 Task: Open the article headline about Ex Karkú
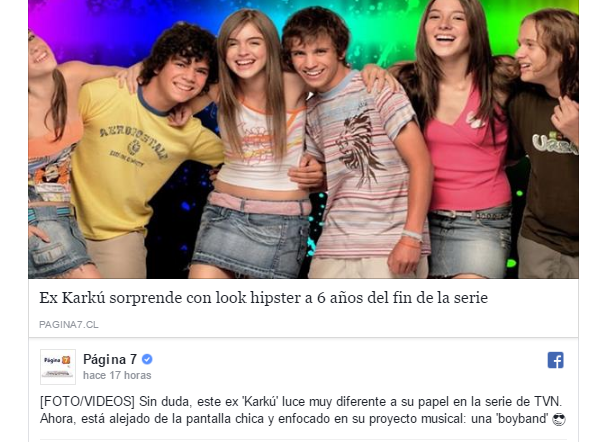(x=263, y=298)
